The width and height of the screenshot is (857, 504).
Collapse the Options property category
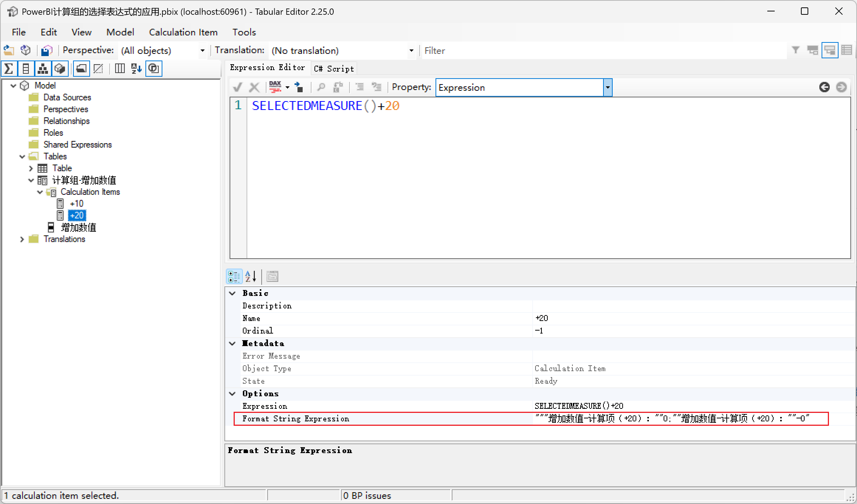click(233, 394)
